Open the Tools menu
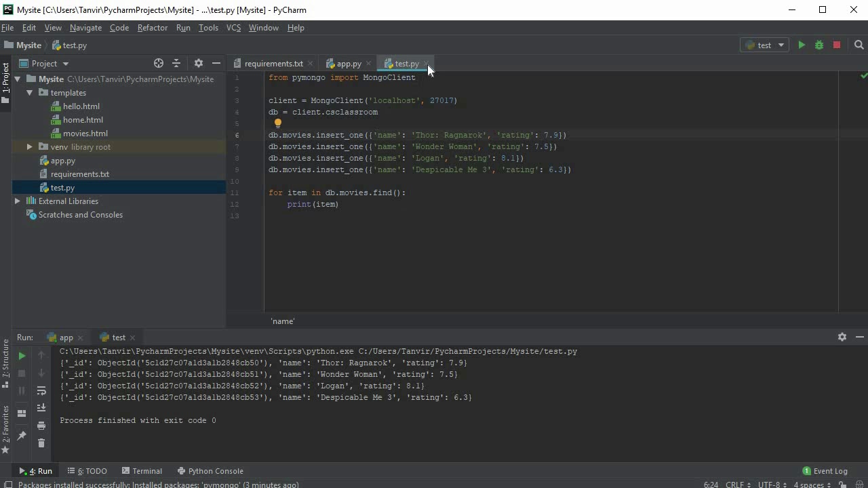 (208, 28)
